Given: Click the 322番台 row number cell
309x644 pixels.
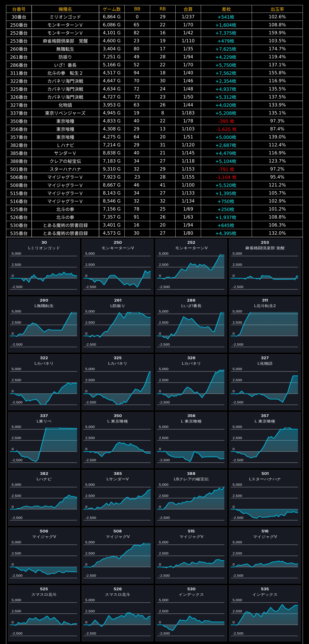Looking at the screenshot, I should coord(19,81).
